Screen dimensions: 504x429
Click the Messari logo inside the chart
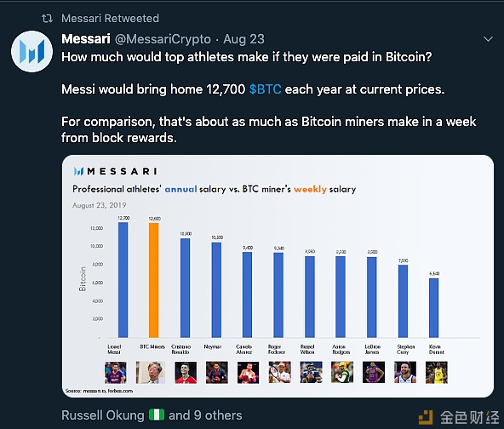(116, 171)
